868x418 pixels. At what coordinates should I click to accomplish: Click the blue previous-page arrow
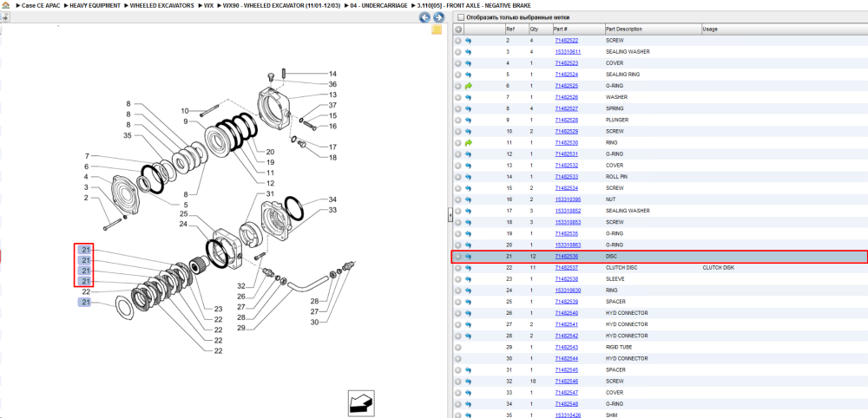point(424,17)
